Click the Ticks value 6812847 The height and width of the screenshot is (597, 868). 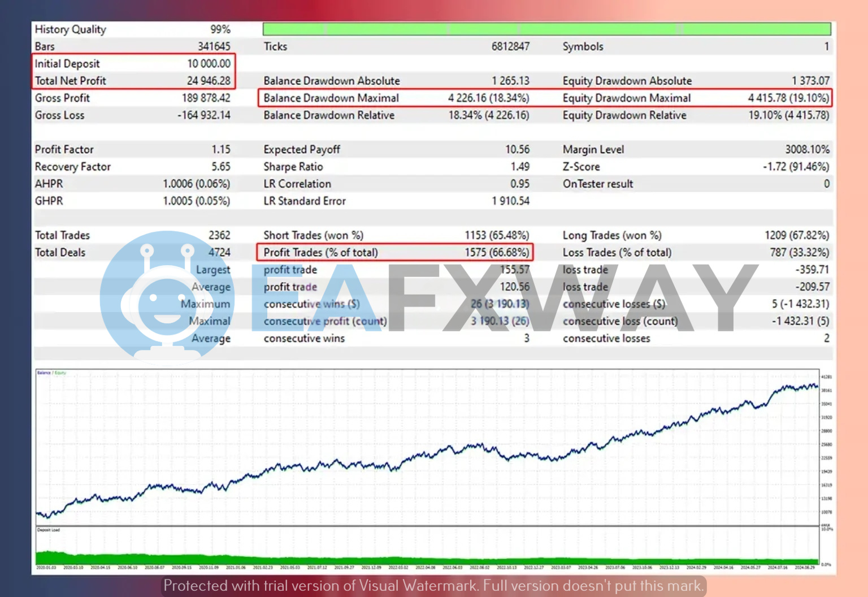pos(510,47)
